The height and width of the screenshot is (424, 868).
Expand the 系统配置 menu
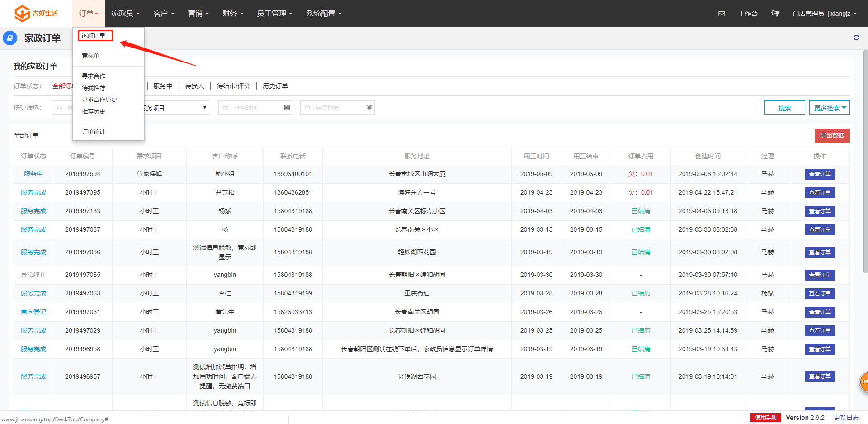tap(324, 14)
